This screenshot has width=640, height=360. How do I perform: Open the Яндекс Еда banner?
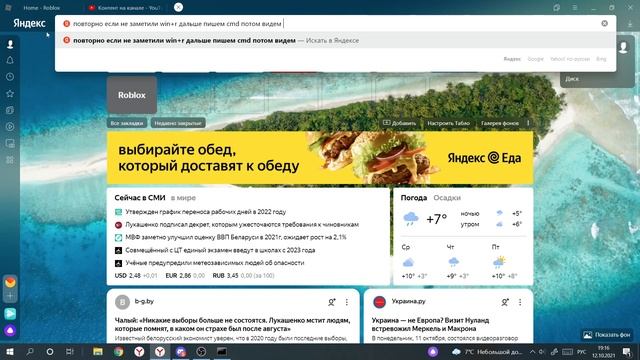[320, 158]
